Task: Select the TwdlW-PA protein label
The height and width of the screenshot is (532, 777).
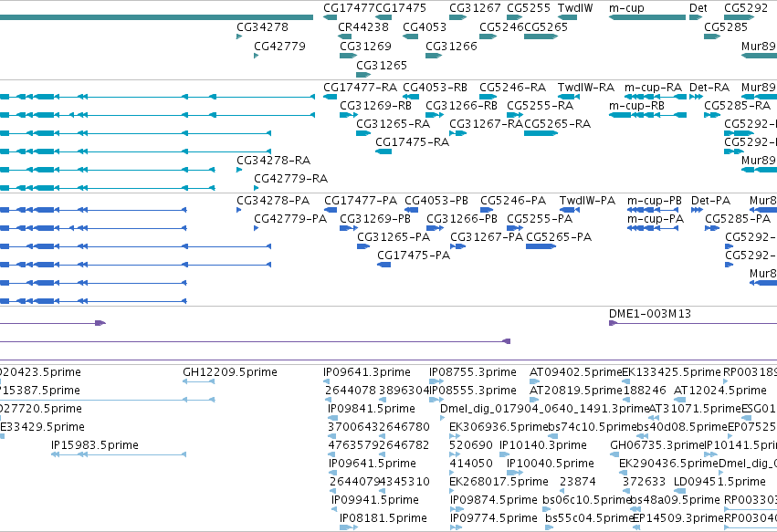Action: tap(588, 201)
